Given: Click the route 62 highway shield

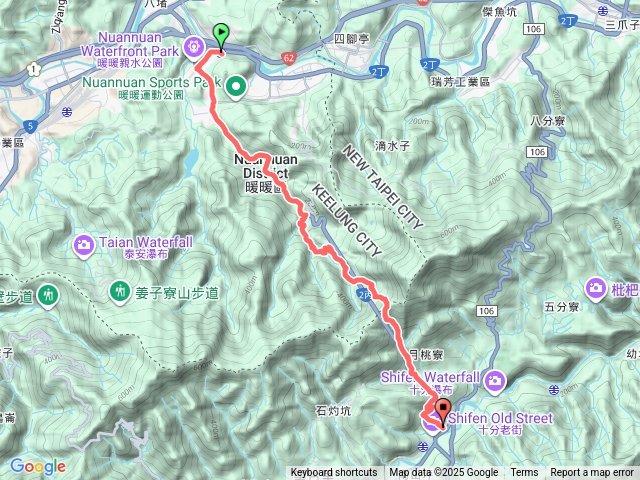Looking at the screenshot, I should point(289,58).
